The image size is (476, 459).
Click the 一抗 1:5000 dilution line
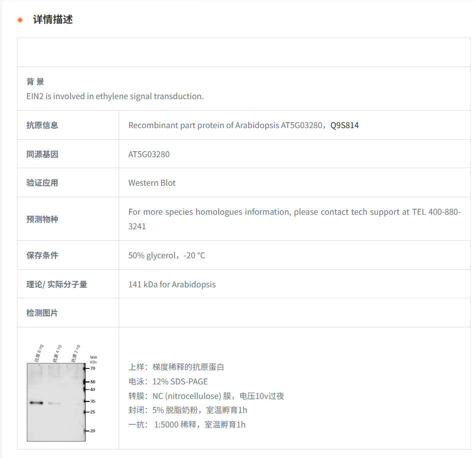tap(187, 424)
